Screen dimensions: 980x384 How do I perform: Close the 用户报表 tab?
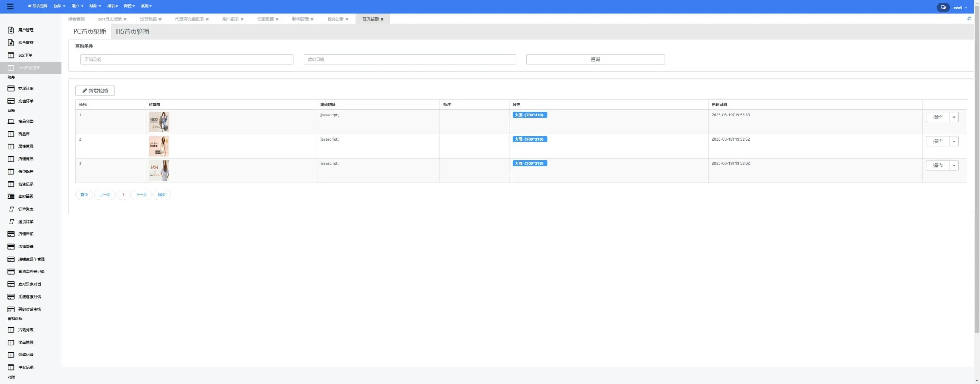(242, 19)
